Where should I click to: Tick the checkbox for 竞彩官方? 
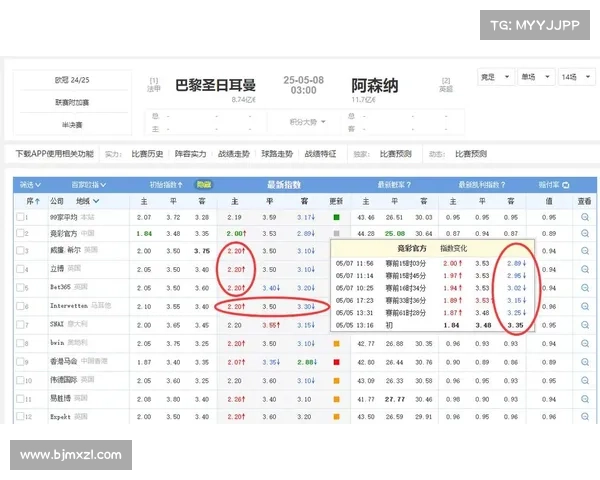[x=20, y=233]
